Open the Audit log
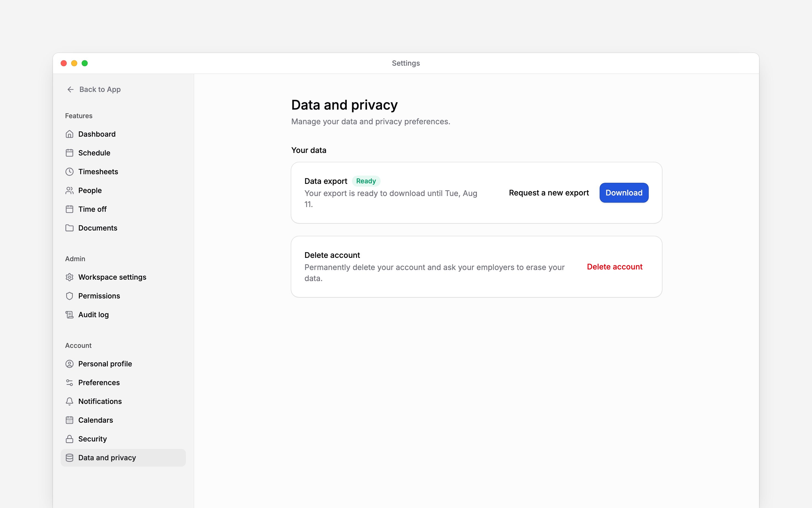 tap(123, 315)
